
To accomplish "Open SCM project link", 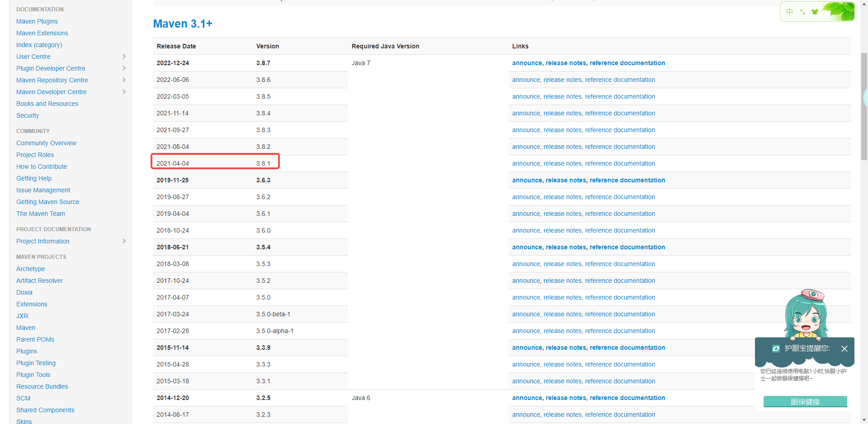I will coord(23,398).
